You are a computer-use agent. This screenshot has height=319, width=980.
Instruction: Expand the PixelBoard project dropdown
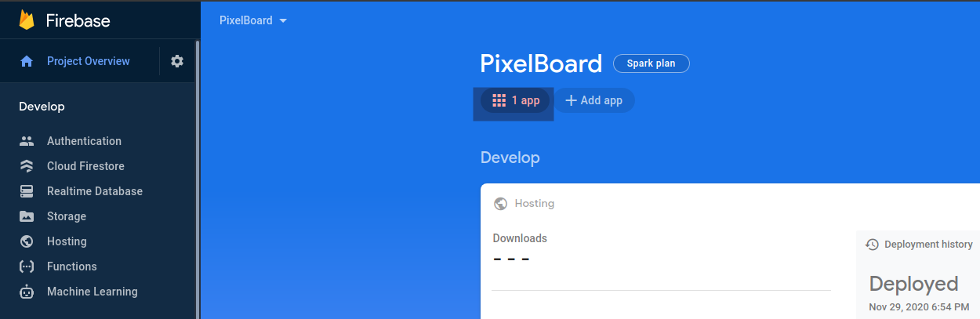coord(254,20)
